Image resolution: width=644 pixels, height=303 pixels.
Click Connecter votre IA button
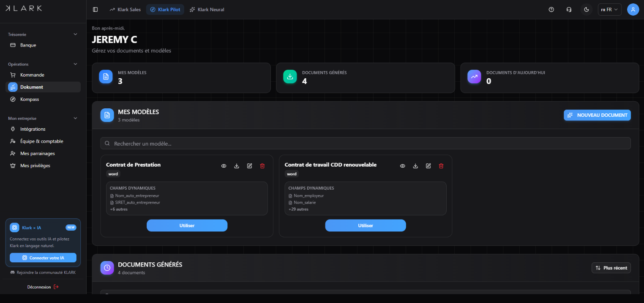click(x=43, y=258)
